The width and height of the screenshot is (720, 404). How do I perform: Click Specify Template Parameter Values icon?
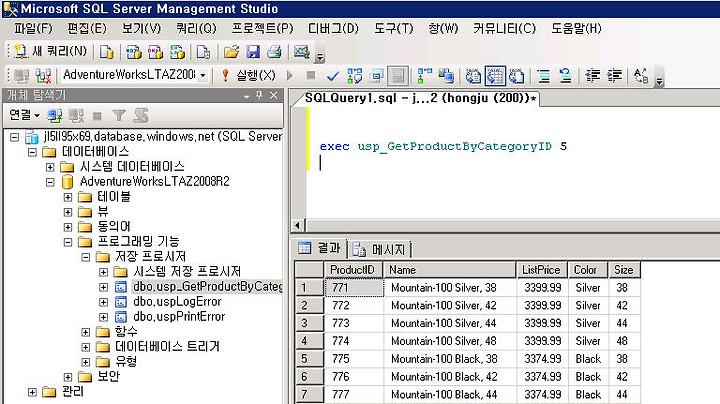[x=641, y=76]
